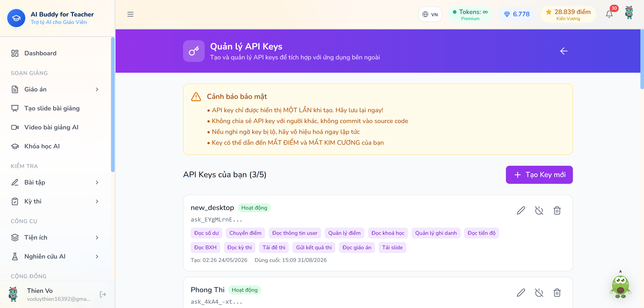The image size is (644, 308).
Task: Click the Đọc số dư permission tag
Action: click(x=206, y=233)
